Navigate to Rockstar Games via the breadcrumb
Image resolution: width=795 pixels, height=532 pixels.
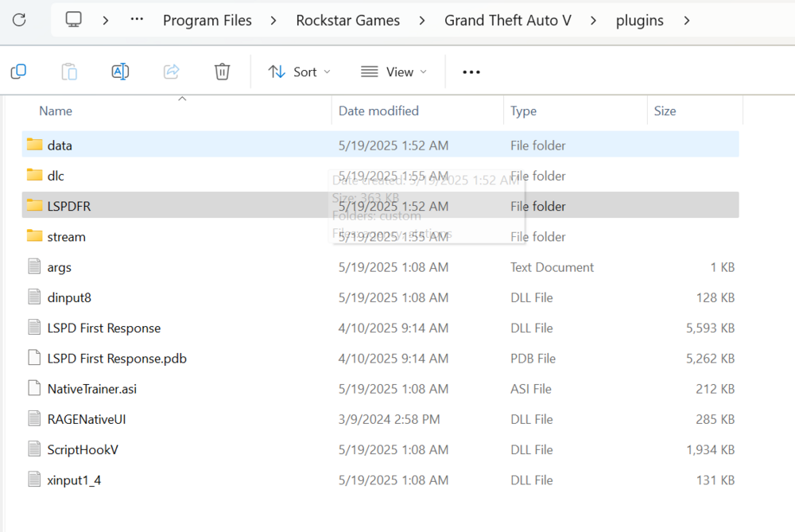[x=347, y=20]
